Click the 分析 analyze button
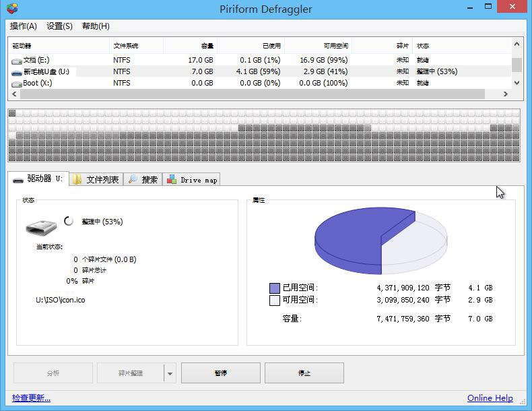 tap(53, 373)
